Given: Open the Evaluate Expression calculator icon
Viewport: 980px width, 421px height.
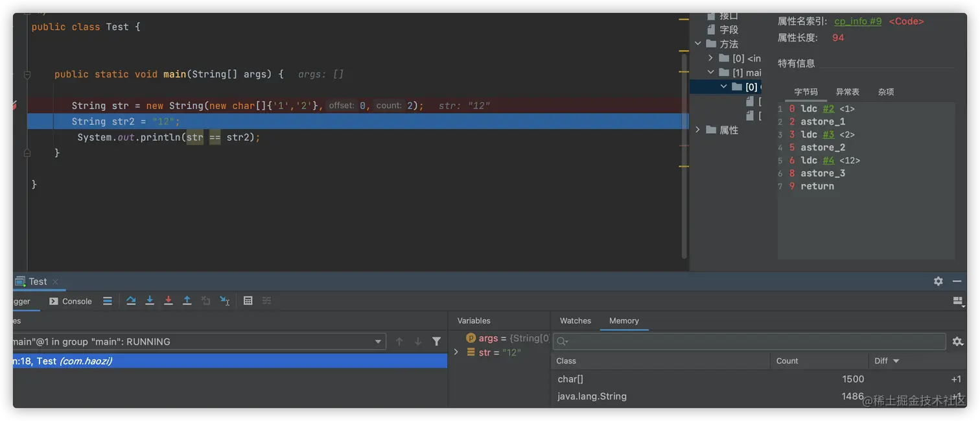Looking at the screenshot, I should [248, 301].
